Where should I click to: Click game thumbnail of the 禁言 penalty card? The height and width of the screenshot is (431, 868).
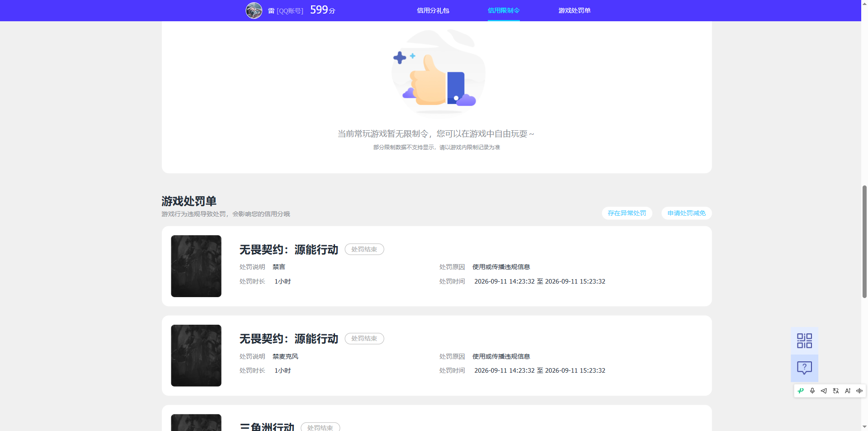click(x=196, y=266)
